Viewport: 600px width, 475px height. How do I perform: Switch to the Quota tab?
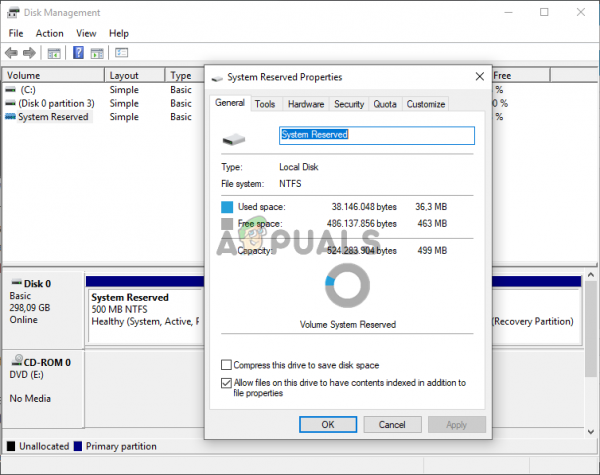[x=385, y=104]
